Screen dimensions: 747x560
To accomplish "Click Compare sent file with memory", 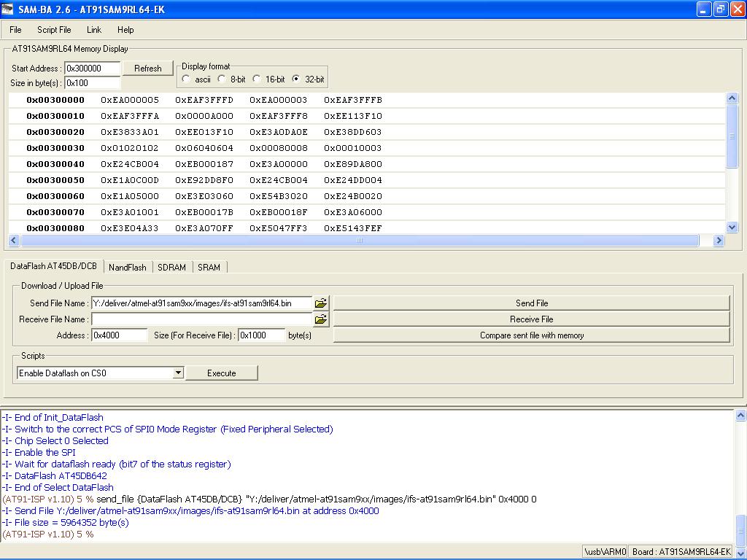I will pyautogui.click(x=531, y=335).
